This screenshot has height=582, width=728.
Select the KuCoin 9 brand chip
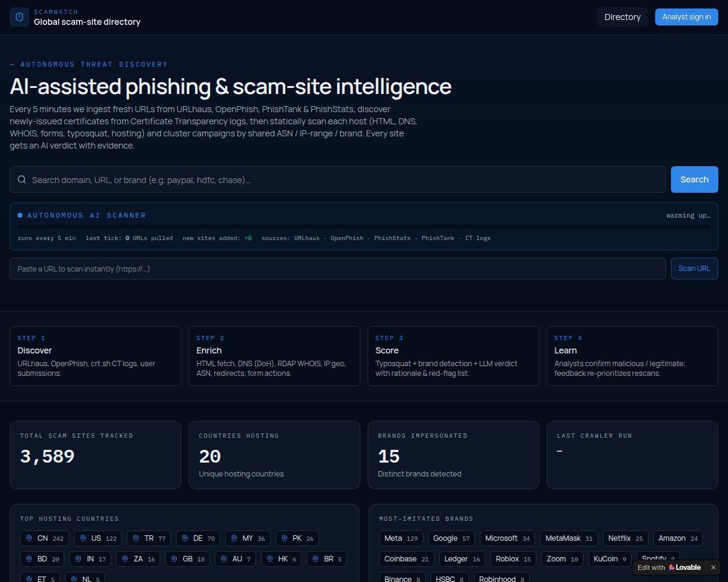pos(610,559)
